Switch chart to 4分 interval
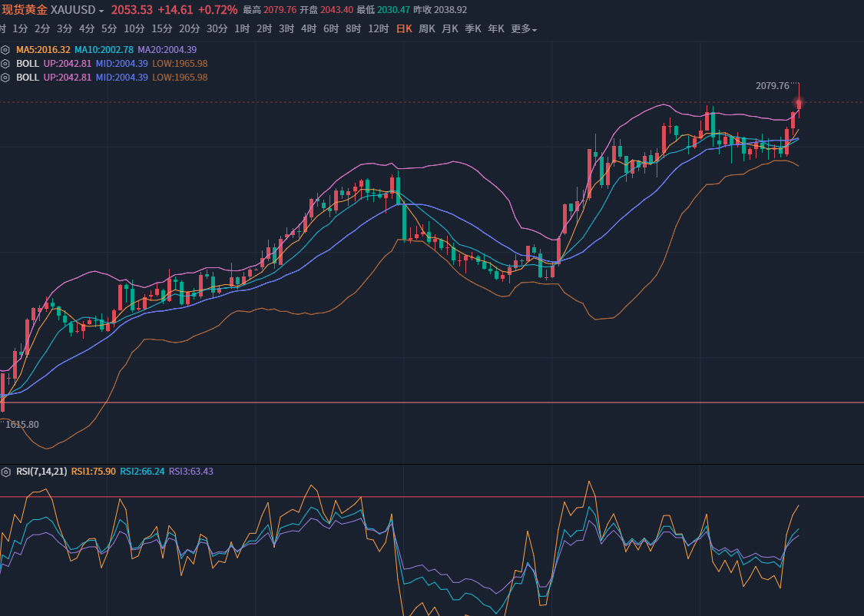Viewport: 864px width, 616px height. coord(87,28)
